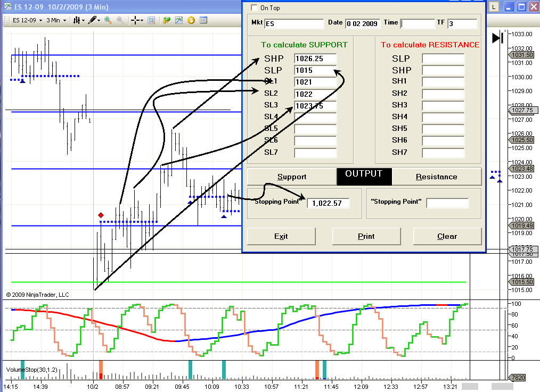540x392 pixels.
Task: Click the TF field showing 3
Action: pyautogui.click(x=462, y=23)
